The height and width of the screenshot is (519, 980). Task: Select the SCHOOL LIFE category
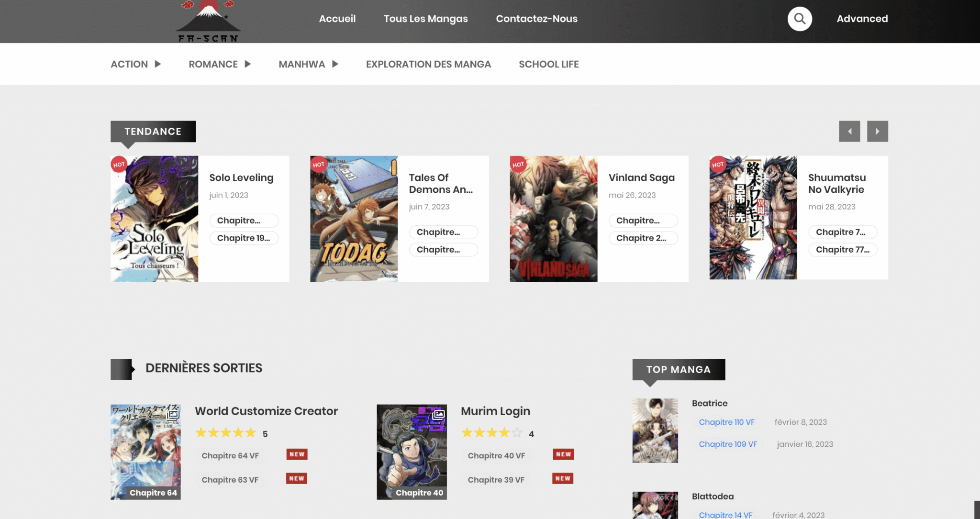tap(548, 64)
